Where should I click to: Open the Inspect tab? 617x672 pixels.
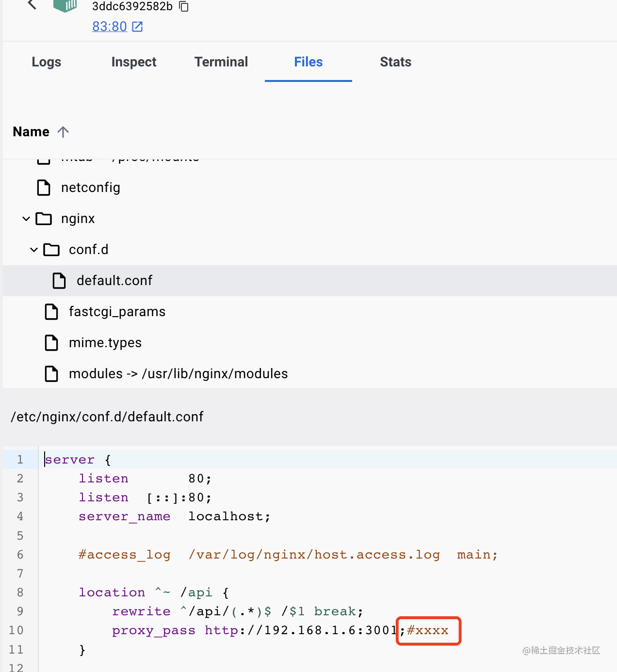pos(134,62)
